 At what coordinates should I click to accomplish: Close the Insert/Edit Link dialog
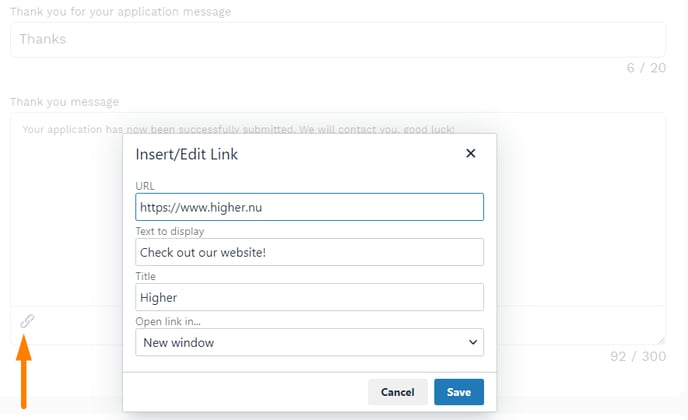pos(470,154)
